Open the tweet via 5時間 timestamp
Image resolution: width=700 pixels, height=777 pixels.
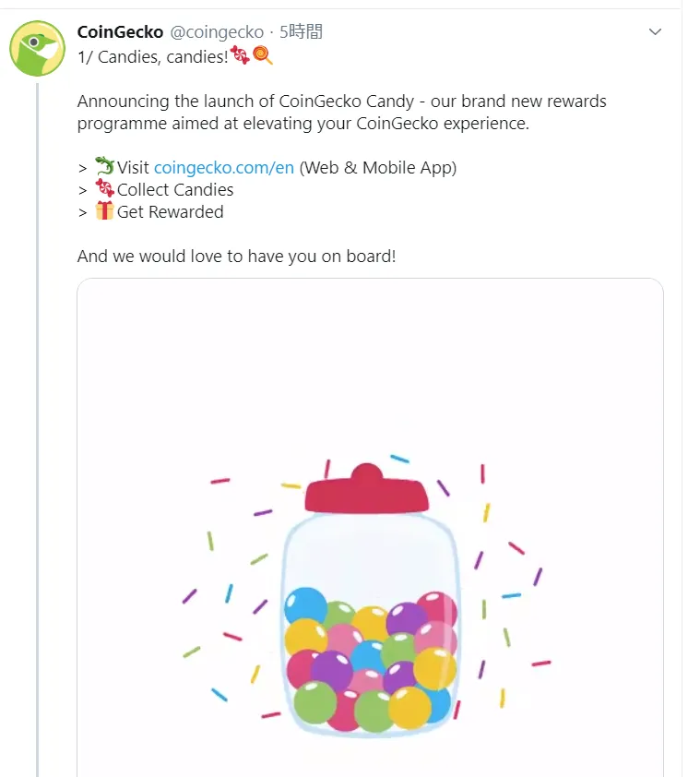[301, 31]
